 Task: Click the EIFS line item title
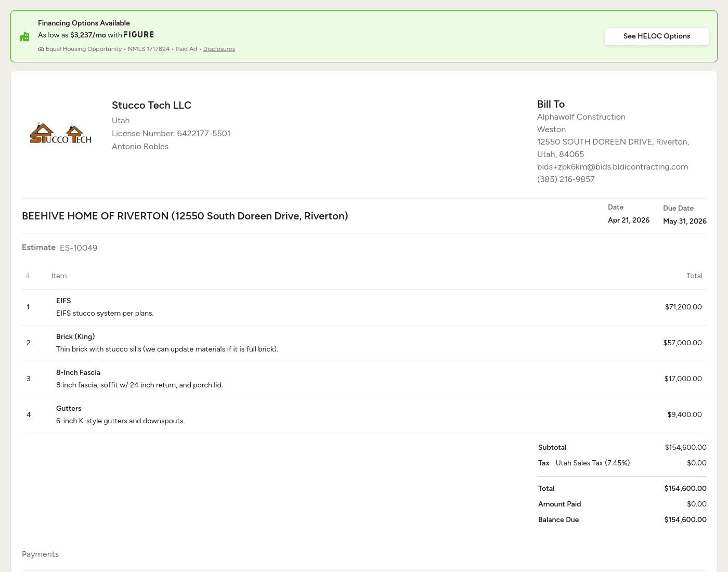click(x=63, y=301)
